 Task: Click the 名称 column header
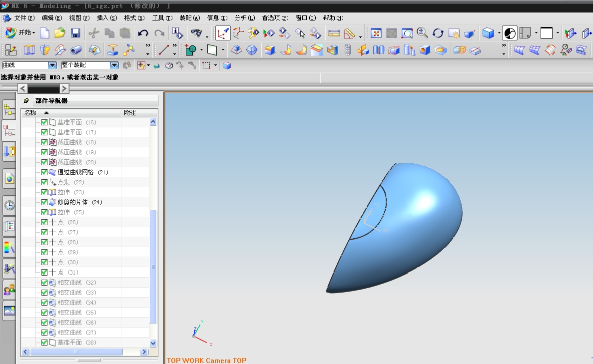[x=30, y=113]
